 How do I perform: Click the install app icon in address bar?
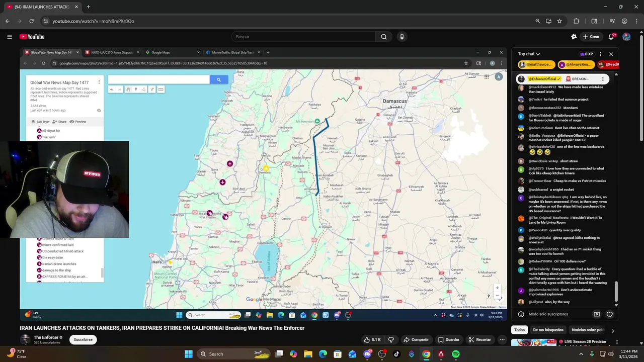coord(548,21)
